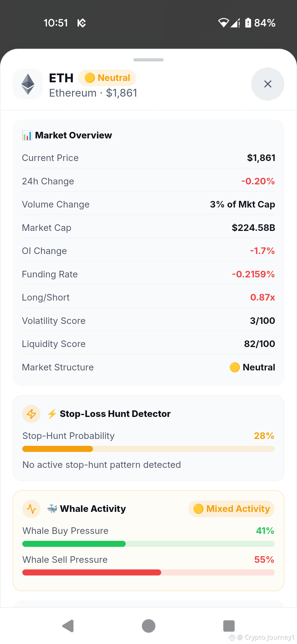Viewport: 297px width, 644px height.
Task: Tap the Liquidity Score row
Action: [x=148, y=344]
